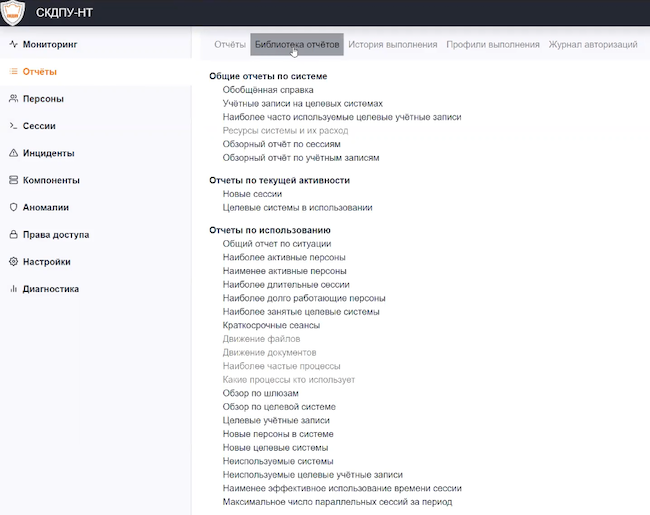
Task: Select the Обзор по шлюзам report
Action: click(260, 393)
